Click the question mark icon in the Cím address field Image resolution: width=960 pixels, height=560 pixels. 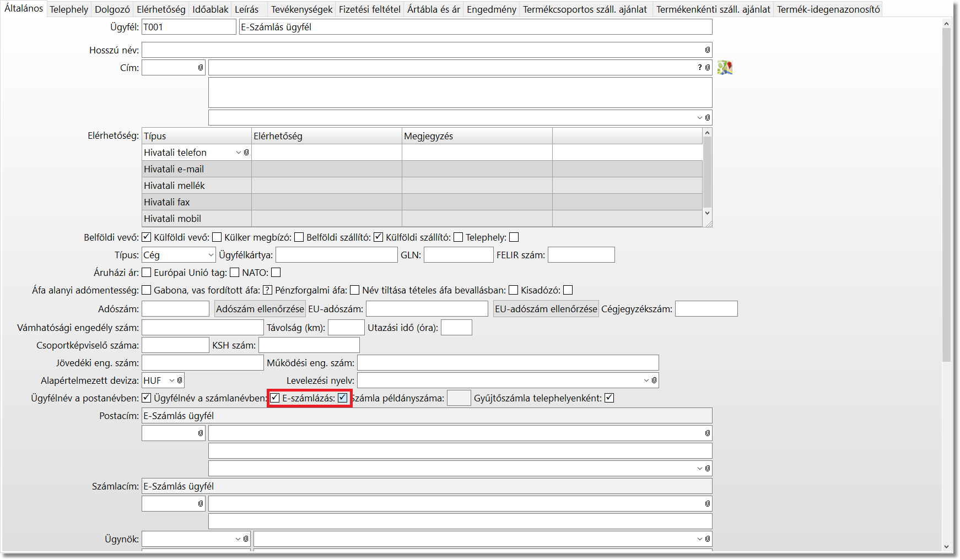click(700, 68)
